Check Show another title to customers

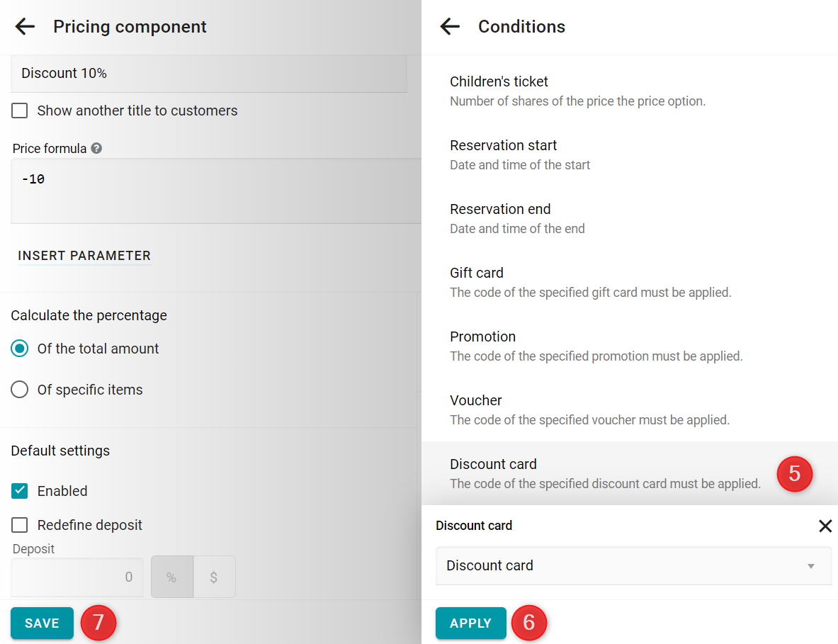point(20,111)
